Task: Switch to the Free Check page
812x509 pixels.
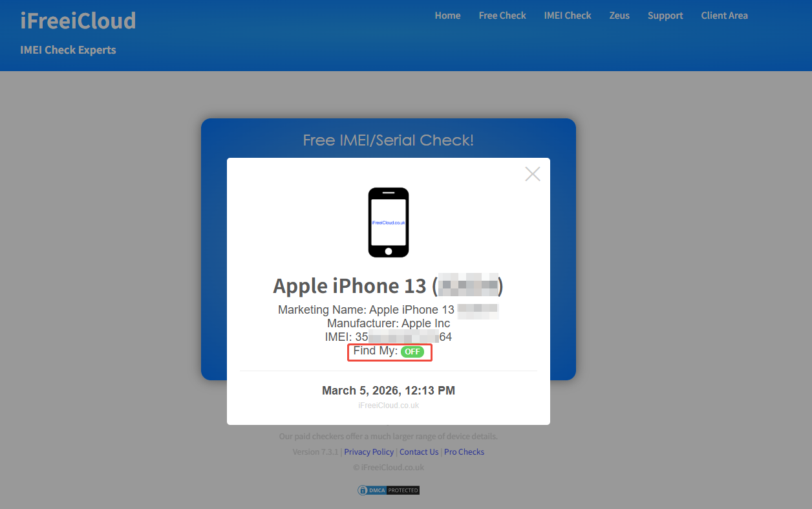Action: point(502,15)
